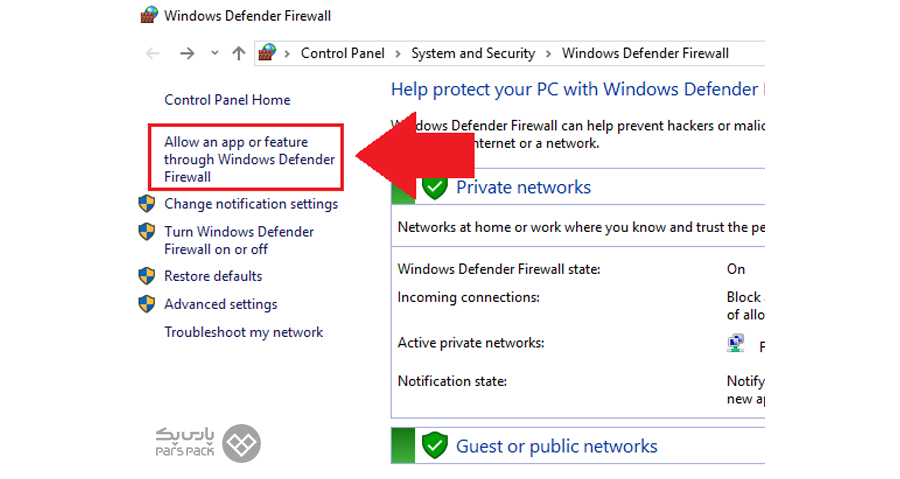Click the firewall icon in address bar
This screenshot has width=900, height=479.
tap(267, 53)
